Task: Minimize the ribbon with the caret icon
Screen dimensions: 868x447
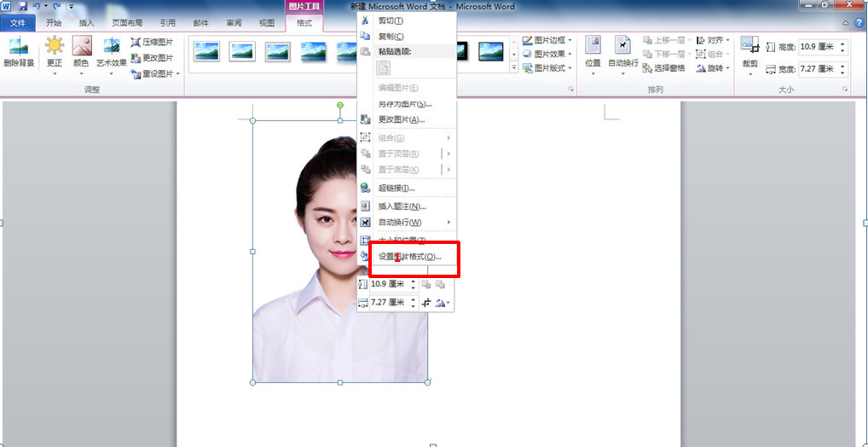Action: pos(845,23)
